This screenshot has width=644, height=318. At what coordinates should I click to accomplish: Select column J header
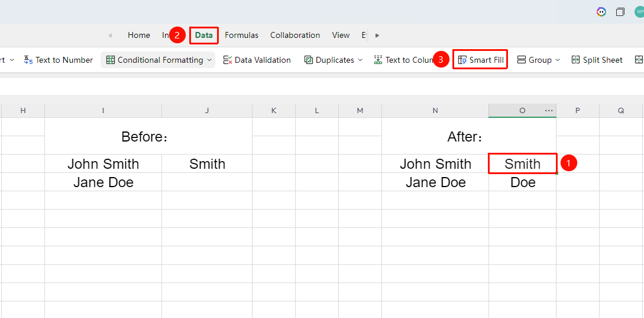click(207, 110)
